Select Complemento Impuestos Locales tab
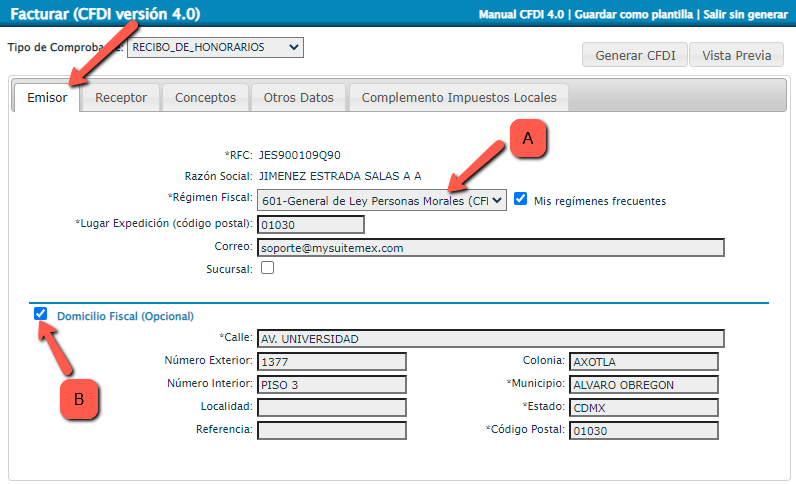796x484 pixels. point(460,97)
